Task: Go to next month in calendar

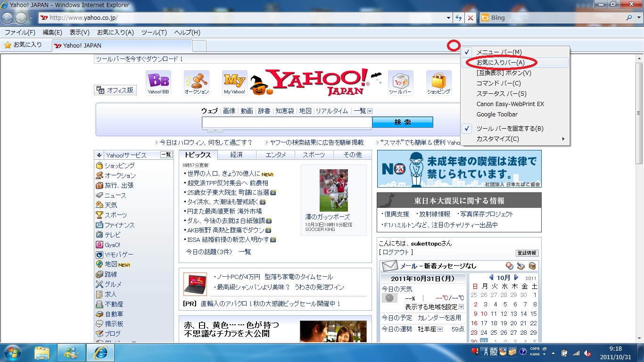Action: (x=516, y=278)
